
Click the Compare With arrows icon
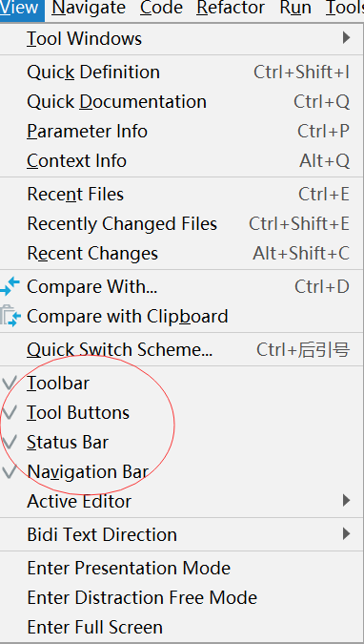[x=10, y=286]
